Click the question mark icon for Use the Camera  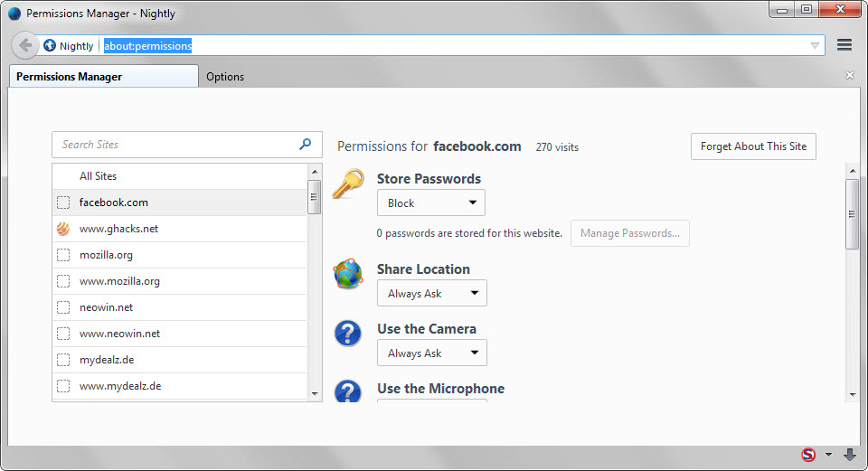pyautogui.click(x=348, y=334)
